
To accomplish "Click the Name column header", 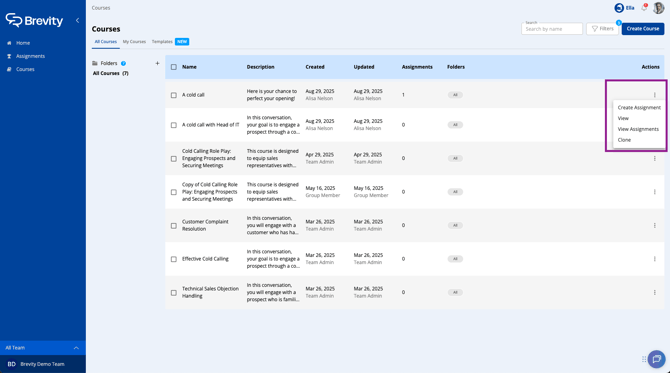I will 189,67.
